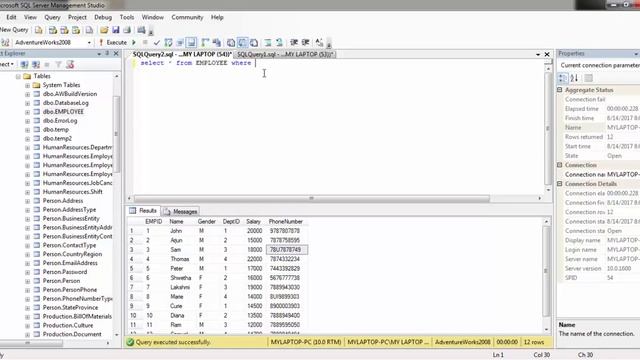Click Execute to run the query
640x360 pixels.
113,42
